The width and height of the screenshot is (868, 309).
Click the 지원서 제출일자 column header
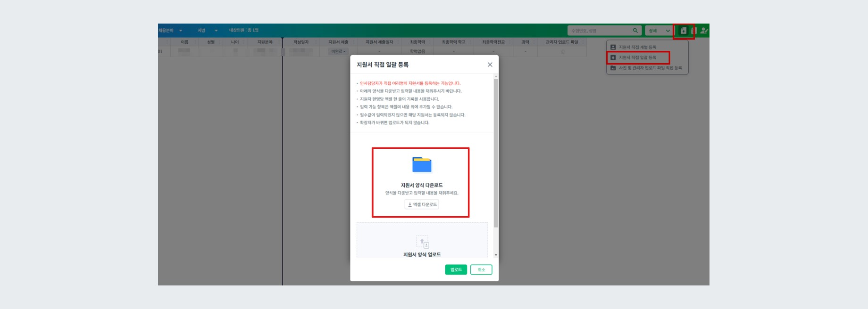379,42
